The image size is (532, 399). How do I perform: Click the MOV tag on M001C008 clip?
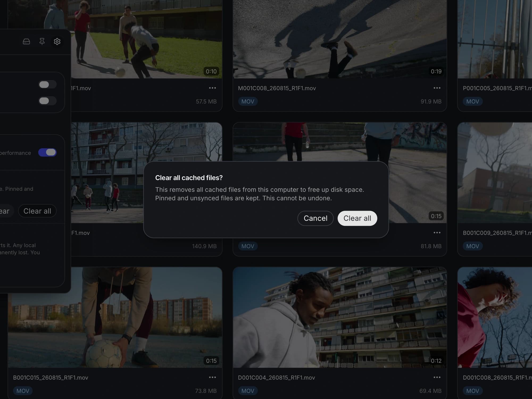[248, 101]
